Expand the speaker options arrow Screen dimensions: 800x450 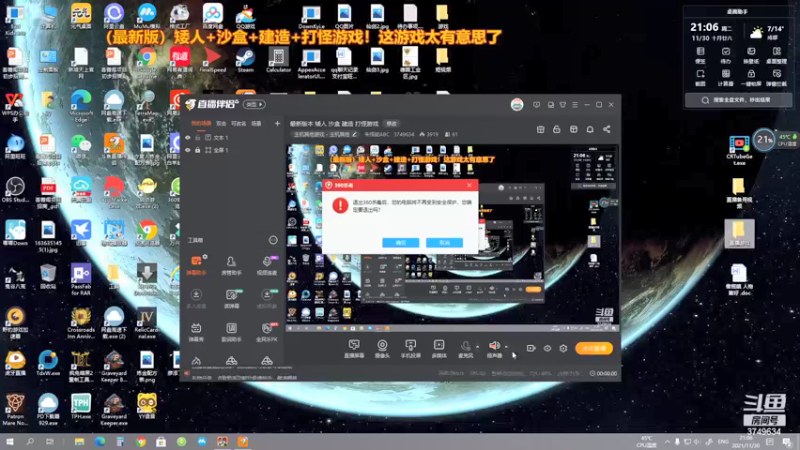point(506,347)
